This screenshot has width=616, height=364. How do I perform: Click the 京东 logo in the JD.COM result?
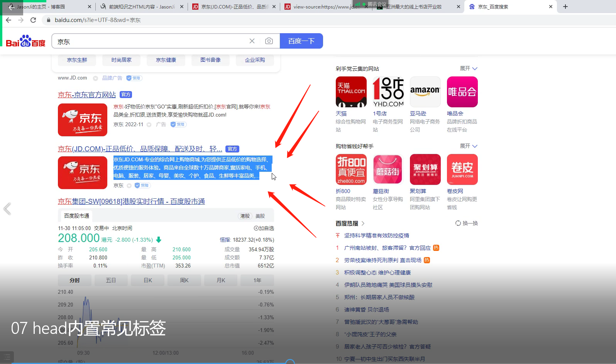pyautogui.click(x=83, y=173)
